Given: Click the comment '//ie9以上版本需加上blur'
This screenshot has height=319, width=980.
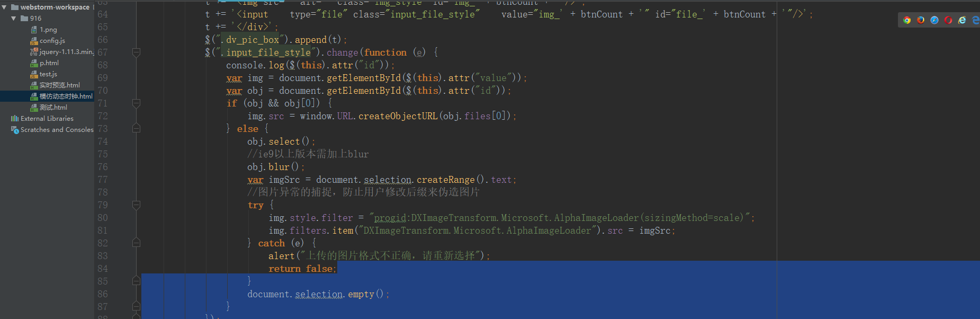Looking at the screenshot, I should pos(308,154).
